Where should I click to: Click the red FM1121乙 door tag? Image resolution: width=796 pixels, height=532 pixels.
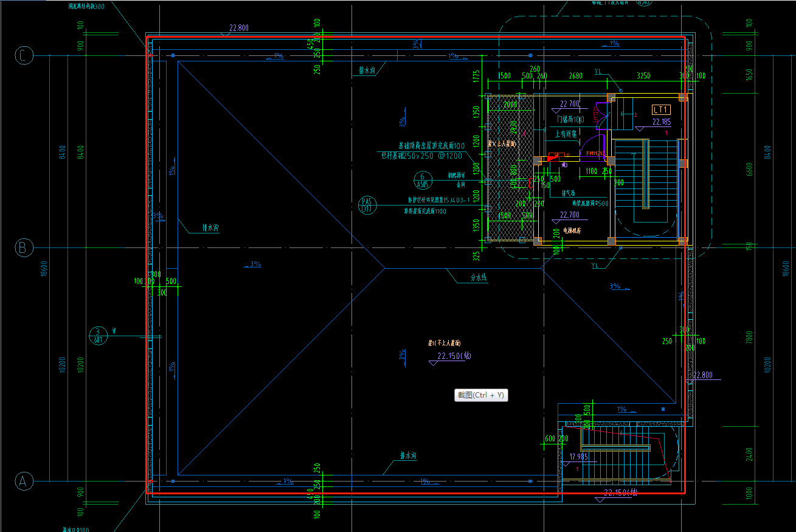pos(596,153)
